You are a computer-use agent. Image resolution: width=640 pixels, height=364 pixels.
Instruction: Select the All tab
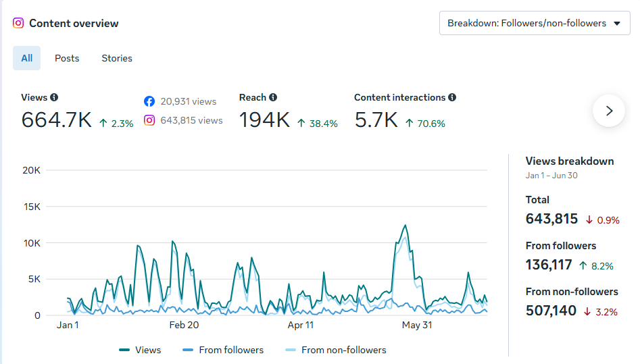coord(26,58)
